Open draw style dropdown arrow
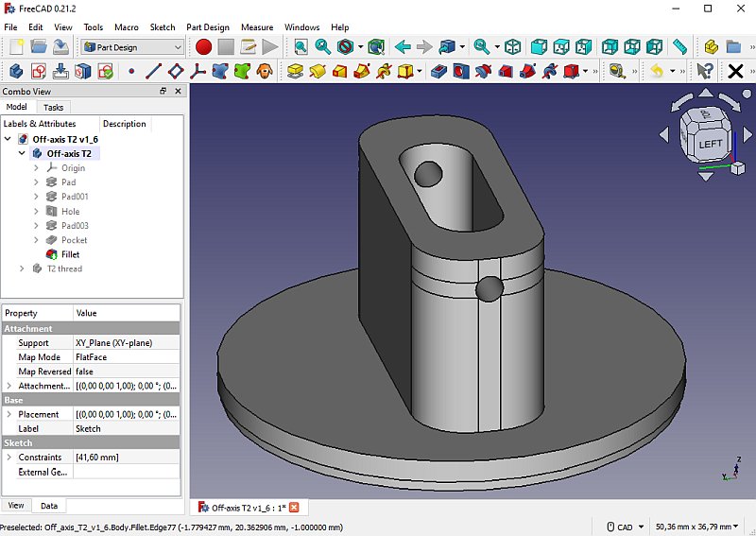 click(x=360, y=47)
